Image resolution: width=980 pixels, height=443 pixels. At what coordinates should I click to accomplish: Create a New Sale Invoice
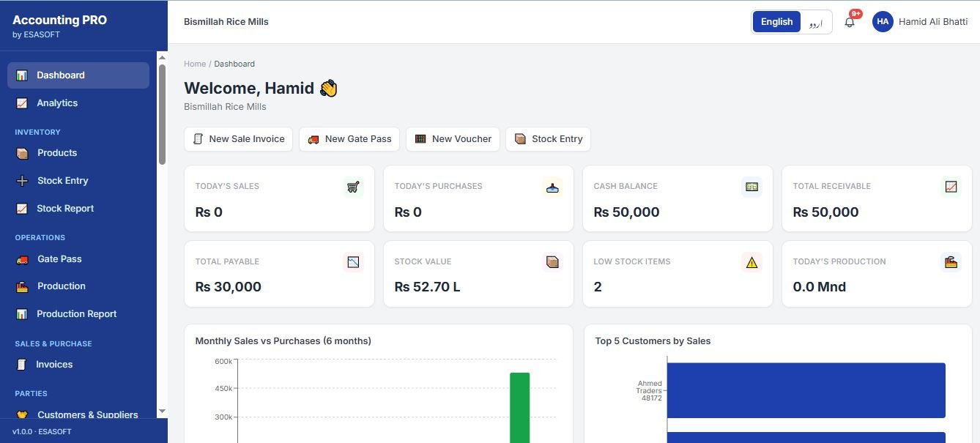pos(239,139)
